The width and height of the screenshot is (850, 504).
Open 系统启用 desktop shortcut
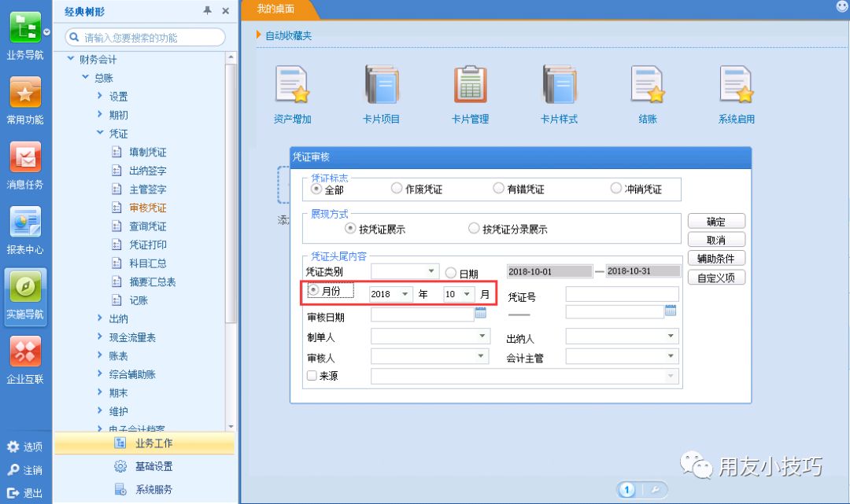tap(736, 94)
